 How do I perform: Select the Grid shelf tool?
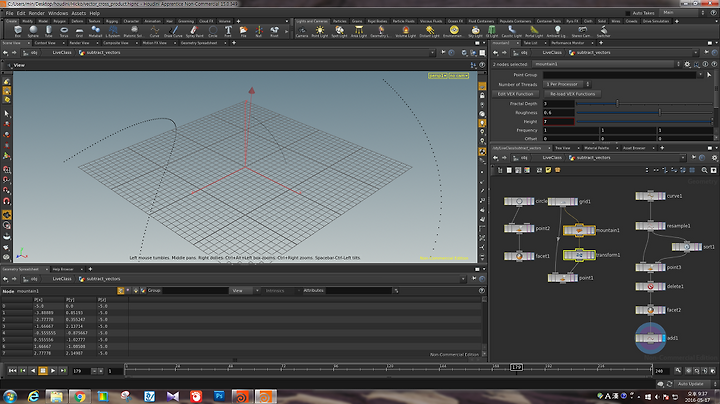pyautogui.click(x=79, y=31)
